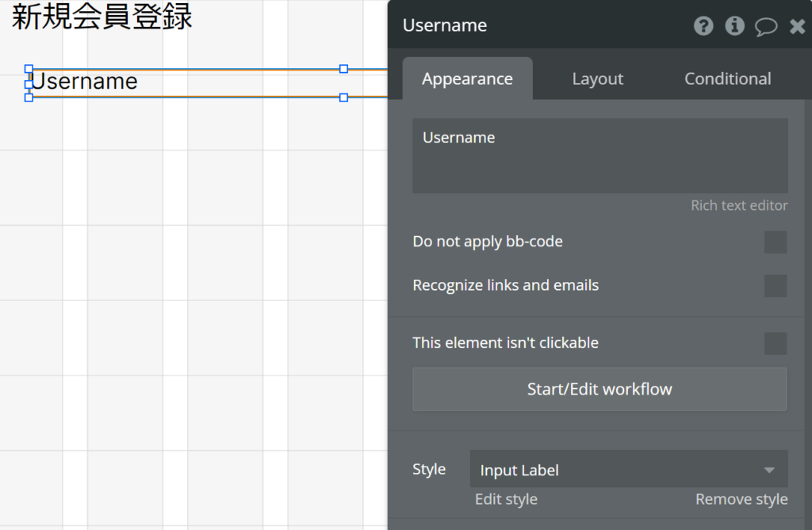Click the Start/Edit workflow button
The width and height of the screenshot is (812, 530).
[599, 389]
